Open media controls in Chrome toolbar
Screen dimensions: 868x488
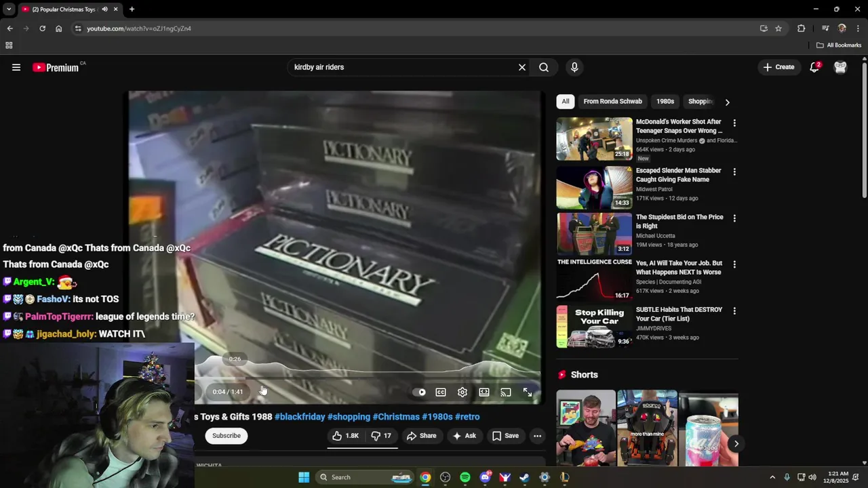point(825,28)
